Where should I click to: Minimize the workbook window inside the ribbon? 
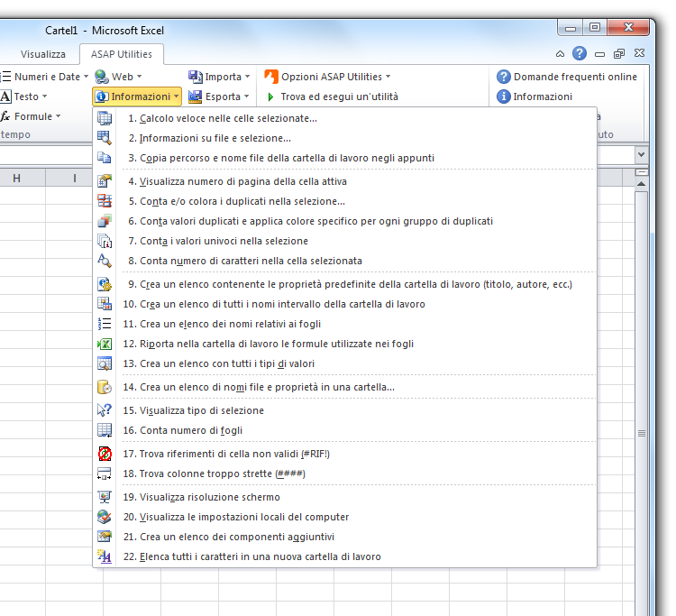pyautogui.click(x=599, y=54)
